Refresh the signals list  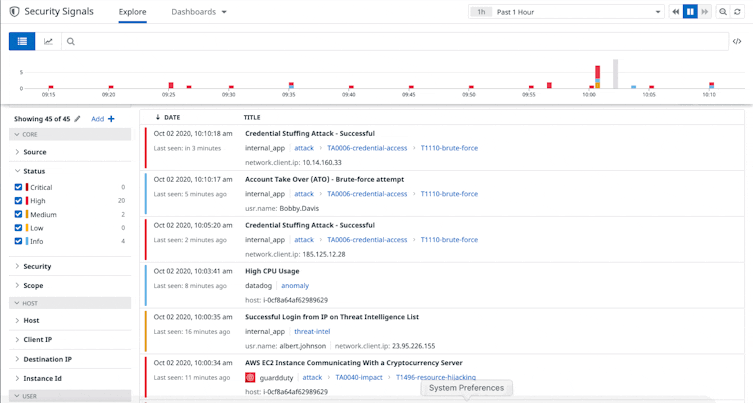737,12
